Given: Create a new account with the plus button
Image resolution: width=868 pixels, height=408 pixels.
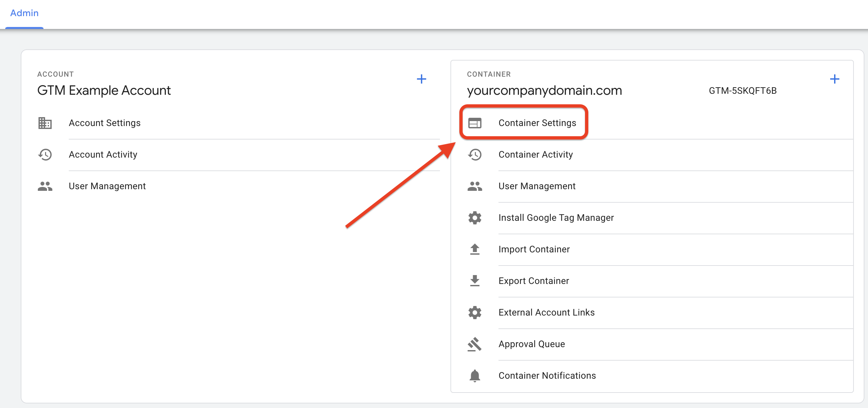Looking at the screenshot, I should pos(421,79).
